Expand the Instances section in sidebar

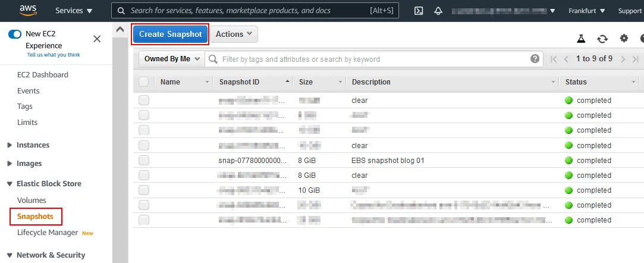33,145
